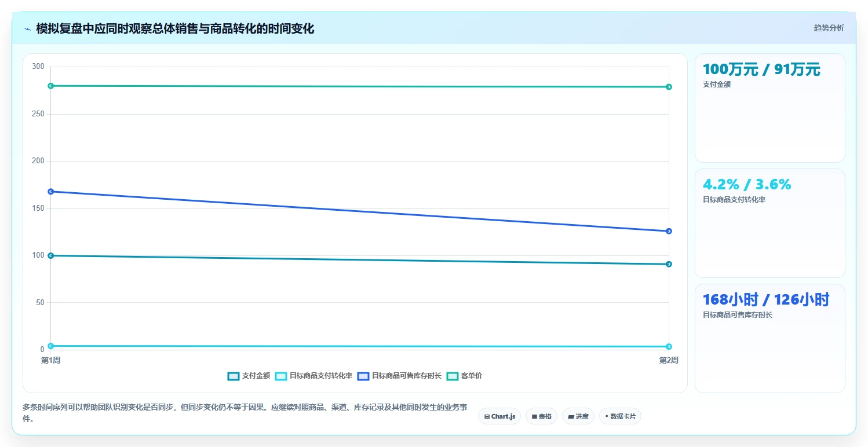This screenshot has width=868, height=447.
Task: Toggle the 客单价 legend entry
Action: pyautogui.click(x=464, y=376)
